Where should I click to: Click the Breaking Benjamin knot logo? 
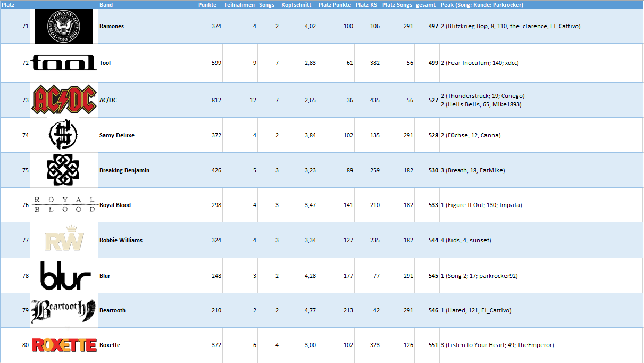(x=63, y=170)
